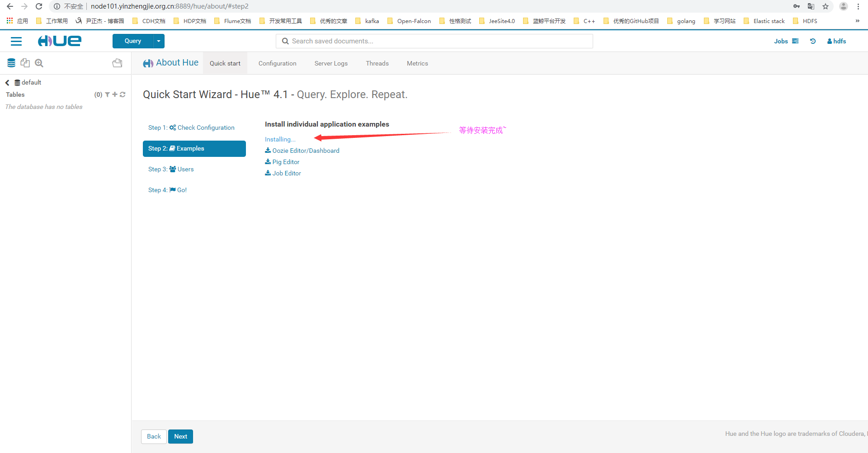
Task: Open the Hue hamburger menu
Action: coord(16,41)
